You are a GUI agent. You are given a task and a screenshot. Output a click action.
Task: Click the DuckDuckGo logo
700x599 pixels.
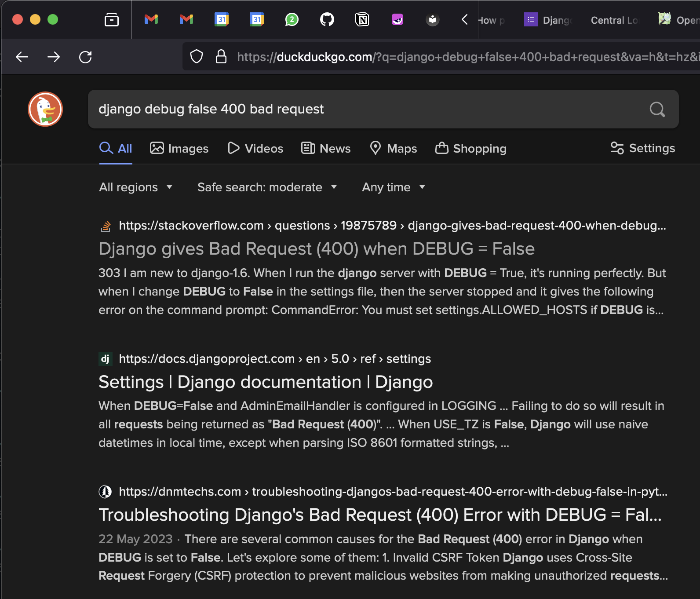coord(45,109)
